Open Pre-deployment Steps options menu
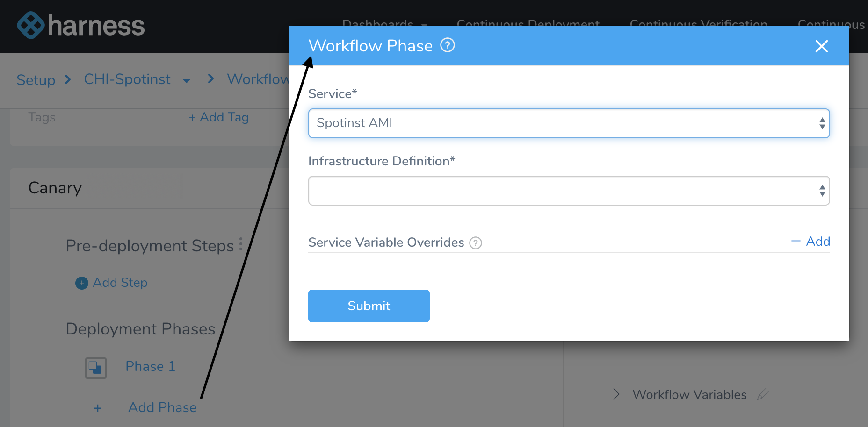The width and height of the screenshot is (868, 427). pos(241,244)
